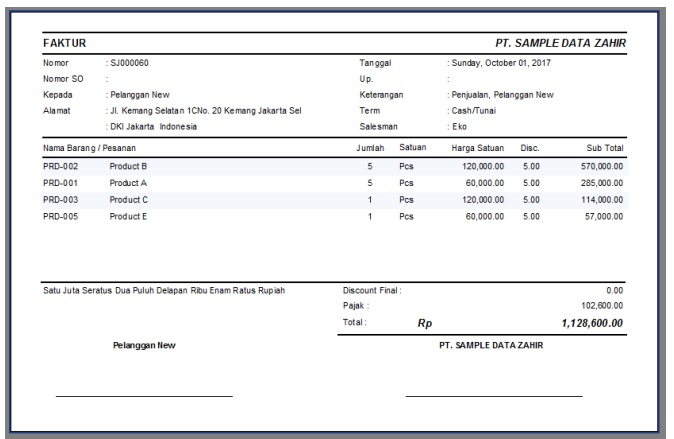Click the Product C sub total 114,000.00
Viewport: 674px width, 439px height.
click(602, 200)
